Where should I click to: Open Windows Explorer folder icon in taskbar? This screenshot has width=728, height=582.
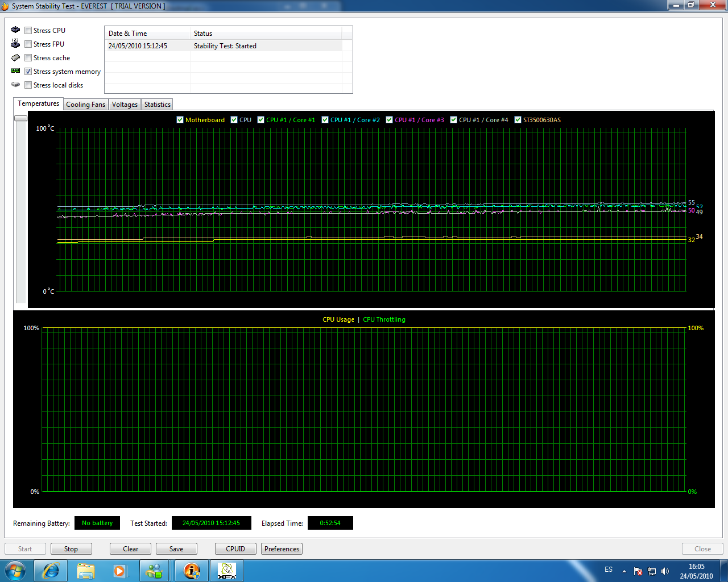[85, 571]
